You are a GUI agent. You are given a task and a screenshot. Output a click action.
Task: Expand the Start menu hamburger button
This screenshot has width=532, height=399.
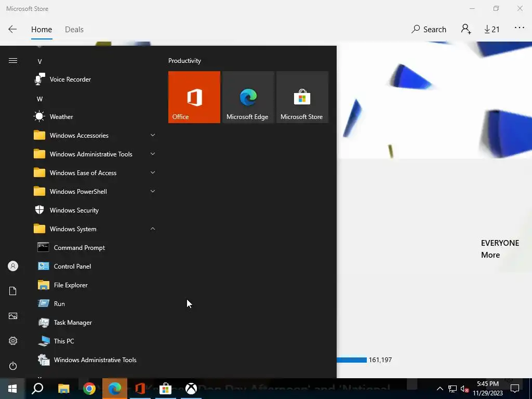point(13,61)
